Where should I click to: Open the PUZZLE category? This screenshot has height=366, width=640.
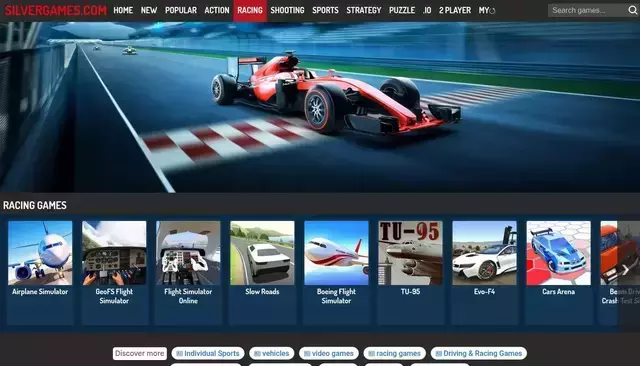pos(402,10)
